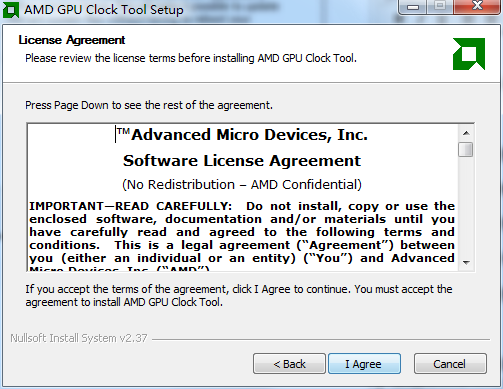Image resolution: width=503 pixels, height=389 pixels.
Task: Click the '(No Redistribution – AMD Confidential)' line
Action: (x=242, y=184)
